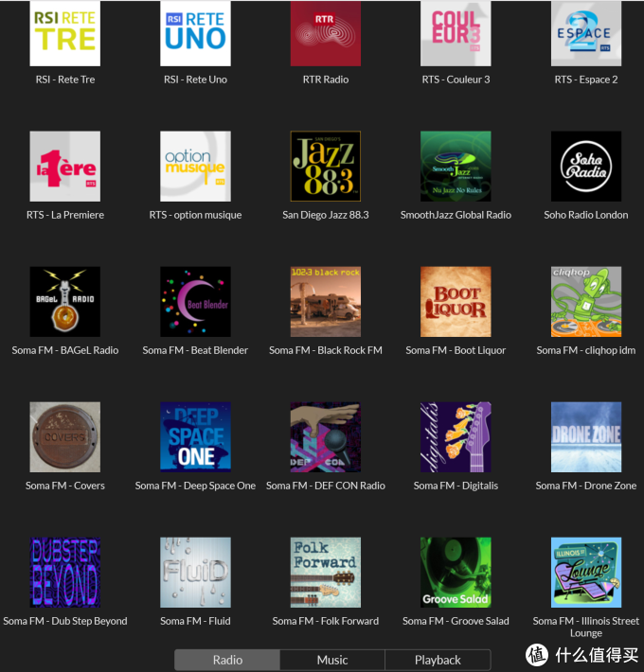Select the 'Soma FM - Dub Step Beyond' label

pos(65,621)
